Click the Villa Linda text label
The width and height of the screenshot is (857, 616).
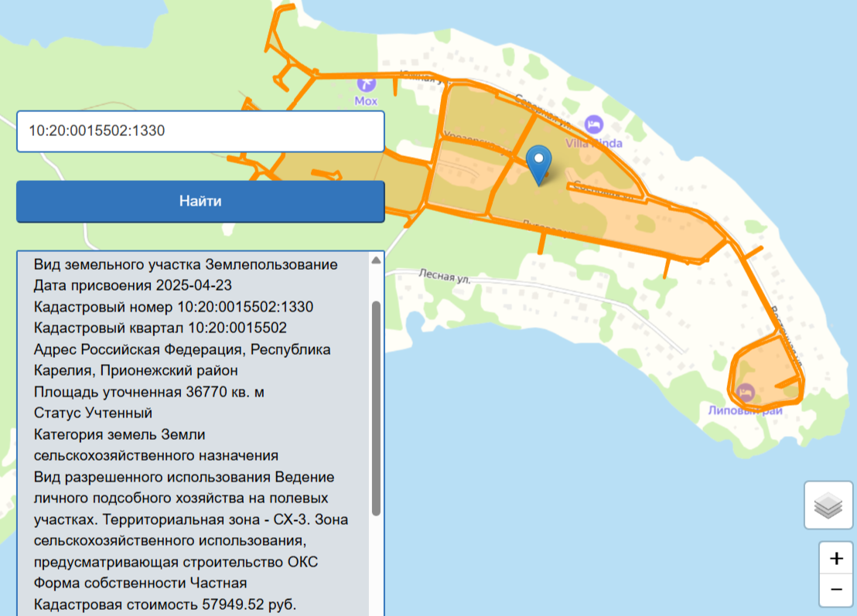[594, 143]
